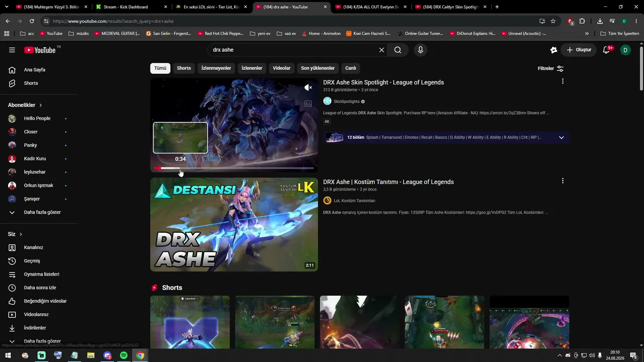Toggle captions on the preview video
644x362 pixels.
(308, 104)
